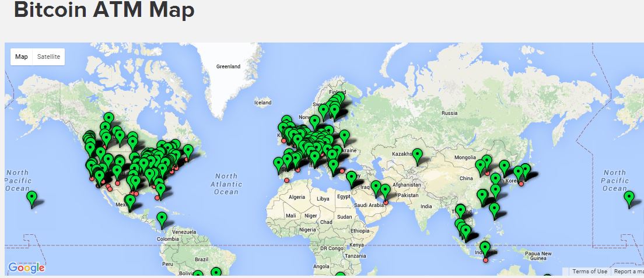Image resolution: width=644 pixels, height=278 pixels.
Task: Click the right ATM pin above Saudi Arabia
Action: [385, 192]
